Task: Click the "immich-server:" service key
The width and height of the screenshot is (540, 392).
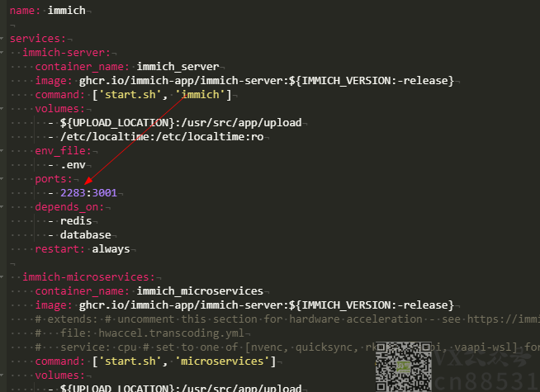Action: pos(66,53)
